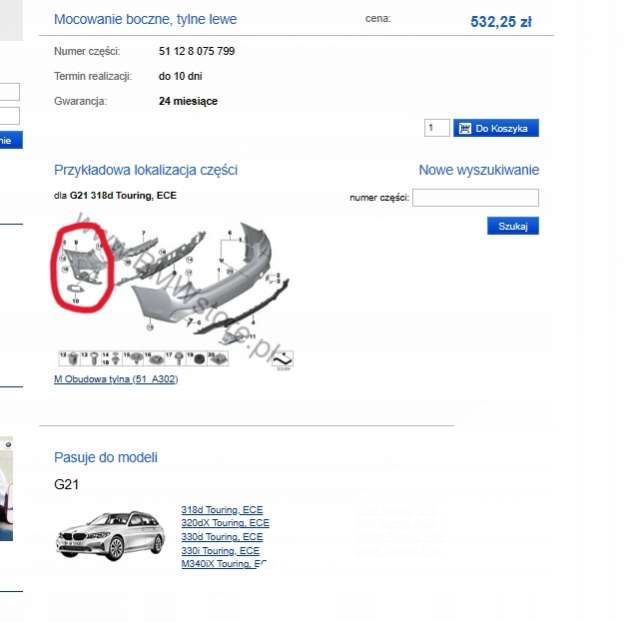The height and width of the screenshot is (622, 637).
Task: Open the M Obudowa tylna (51_A302) link
Action: pos(116,379)
